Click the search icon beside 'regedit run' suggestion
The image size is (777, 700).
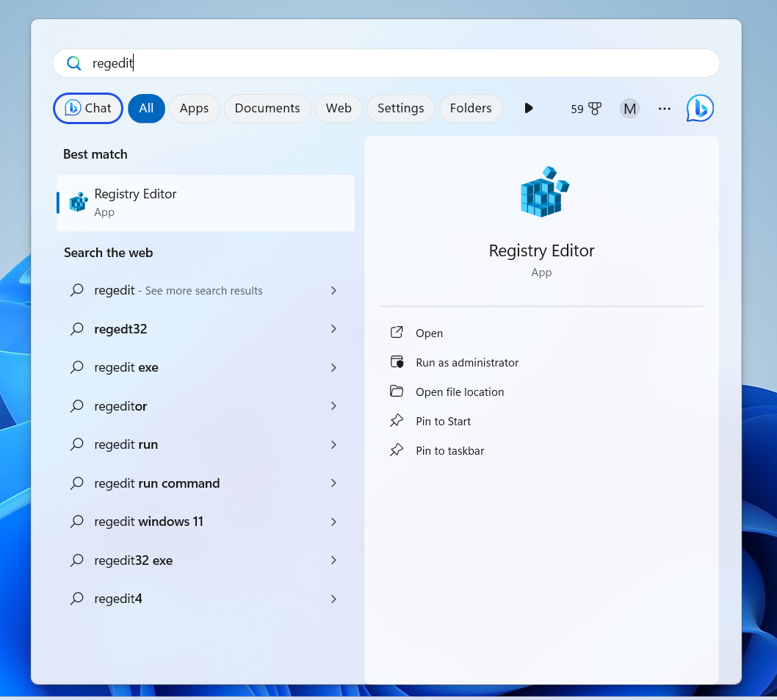pyautogui.click(x=77, y=444)
